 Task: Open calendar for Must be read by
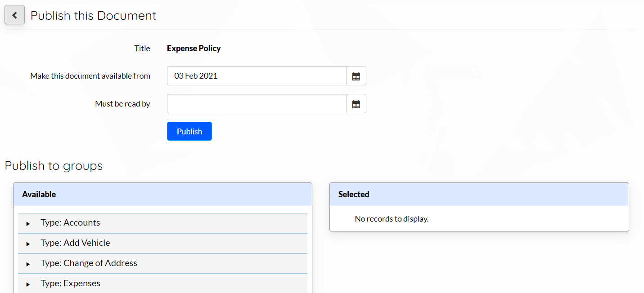click(x=356, y=104)
